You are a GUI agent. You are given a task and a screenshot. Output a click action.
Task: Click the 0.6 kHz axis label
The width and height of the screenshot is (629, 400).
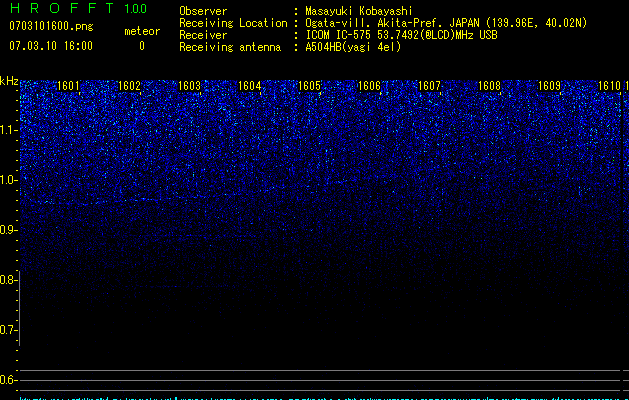[x=8, y=380]
